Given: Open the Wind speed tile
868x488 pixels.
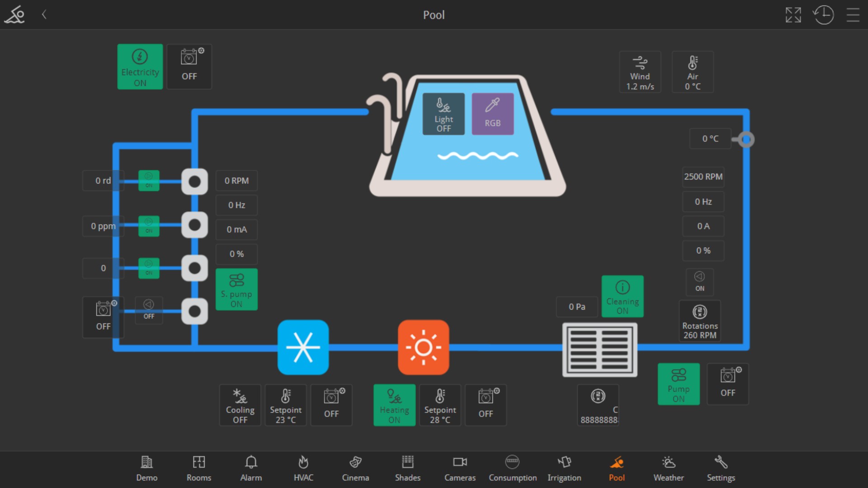Looking at the screenshot, I should point(640,72).
